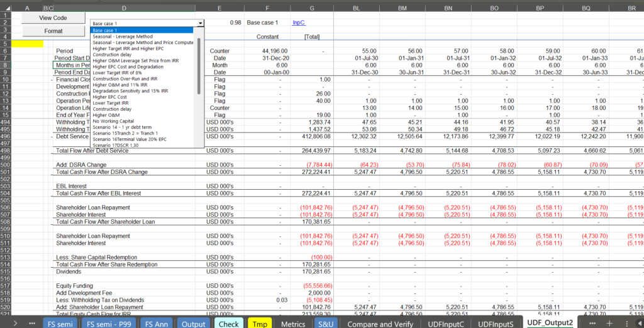Select row 515 header
Image resolution: width=644 pixels, height=328 pixels.
[x=5, y=271]
